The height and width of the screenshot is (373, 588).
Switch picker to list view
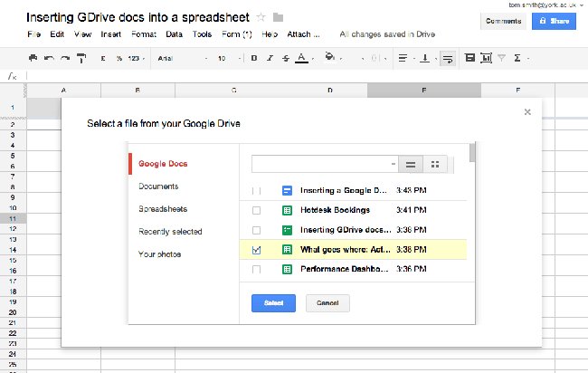point(411,165)
